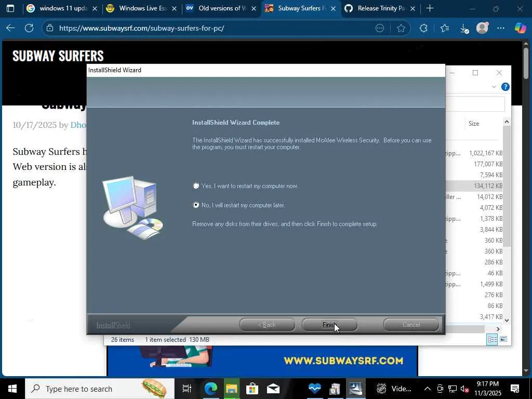Screen dimensions: 532x399
Task: Open the Downloads icon in Edge toolbar
Action: coord(464,29)
